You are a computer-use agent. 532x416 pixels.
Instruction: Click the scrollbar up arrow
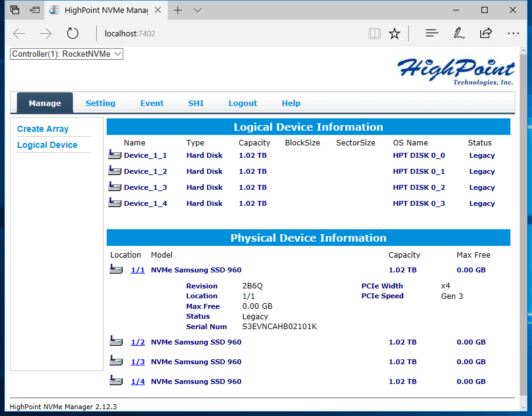click(523, 51)
